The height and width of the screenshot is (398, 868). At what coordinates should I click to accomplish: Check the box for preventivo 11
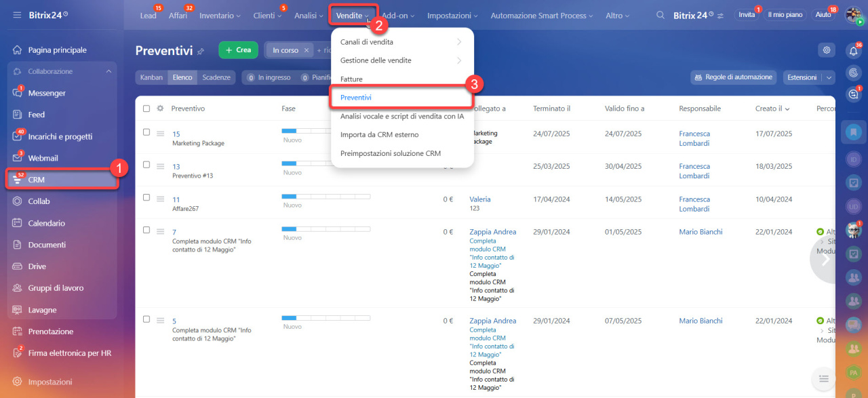pyautogui.click(x=146, y=197)
